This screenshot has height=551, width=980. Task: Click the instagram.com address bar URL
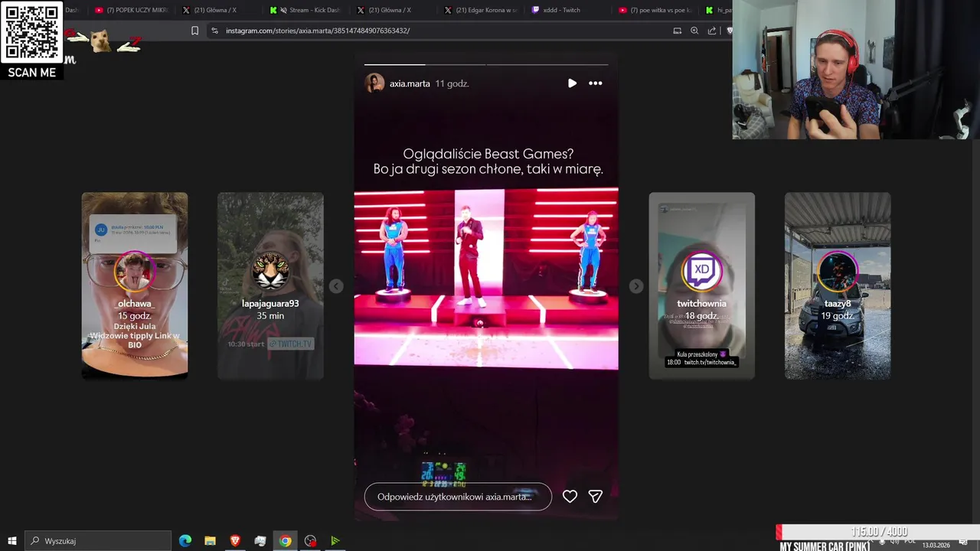(x=318, y=31)
